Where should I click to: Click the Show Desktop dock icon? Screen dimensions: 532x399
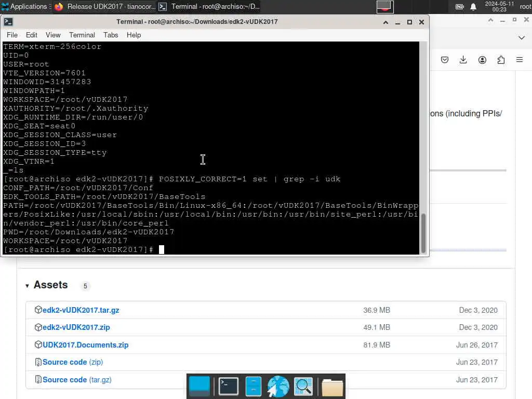199,386
